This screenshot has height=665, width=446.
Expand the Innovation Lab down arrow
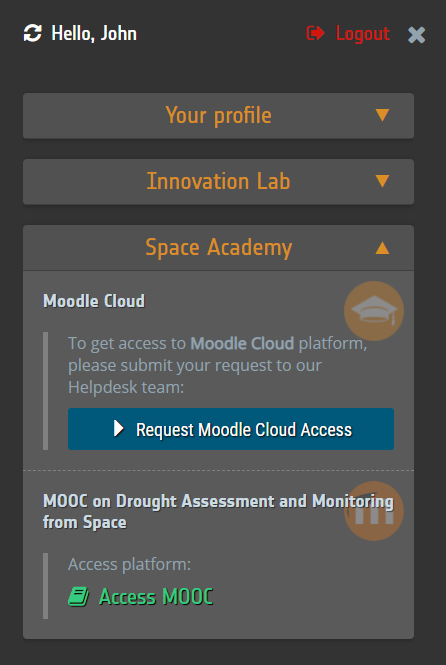point(382,181)
